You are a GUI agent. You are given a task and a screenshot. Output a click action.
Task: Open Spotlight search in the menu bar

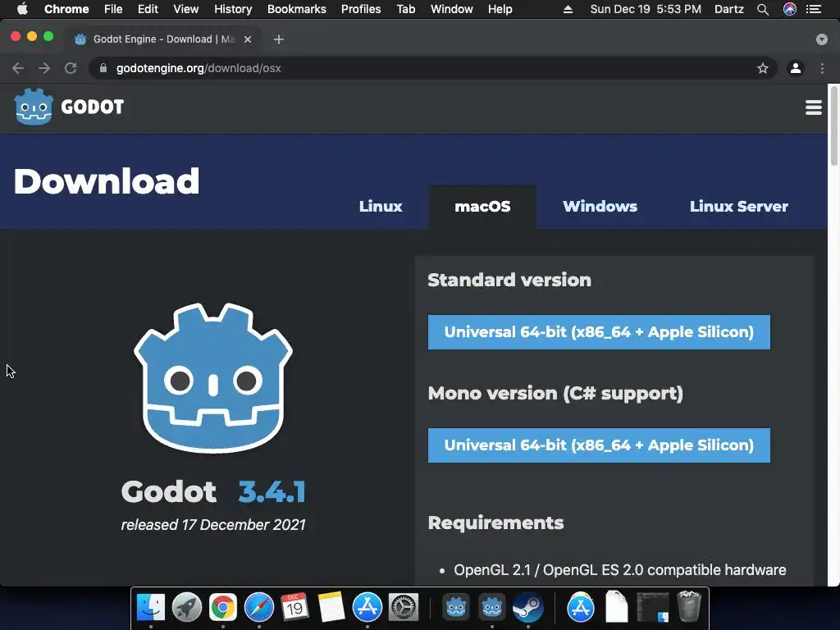tap(762, 9)
